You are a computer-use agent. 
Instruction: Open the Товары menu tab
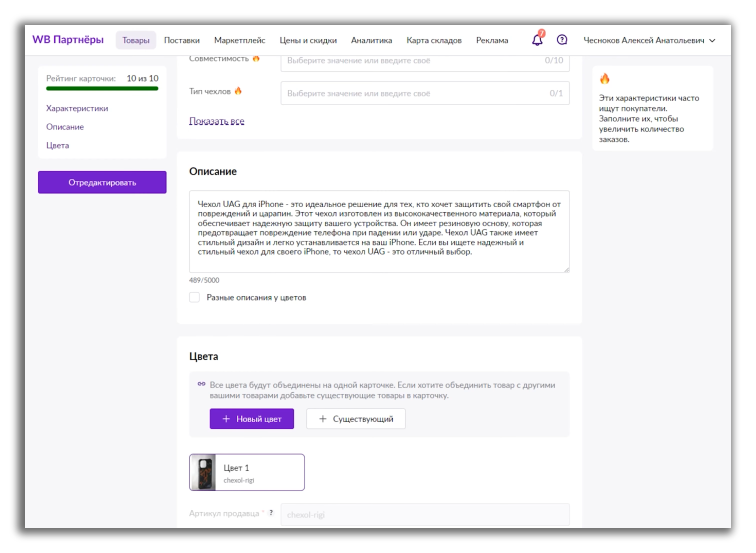tap(136, 40)
